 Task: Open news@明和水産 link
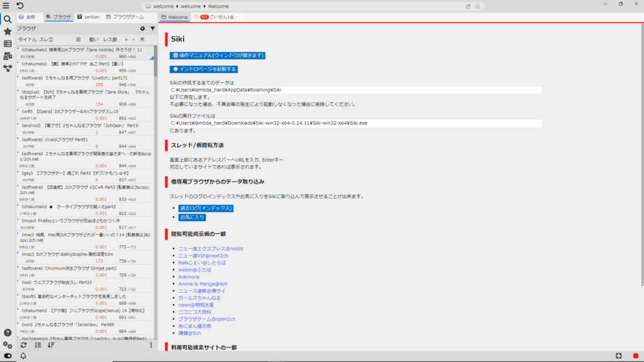196,305
